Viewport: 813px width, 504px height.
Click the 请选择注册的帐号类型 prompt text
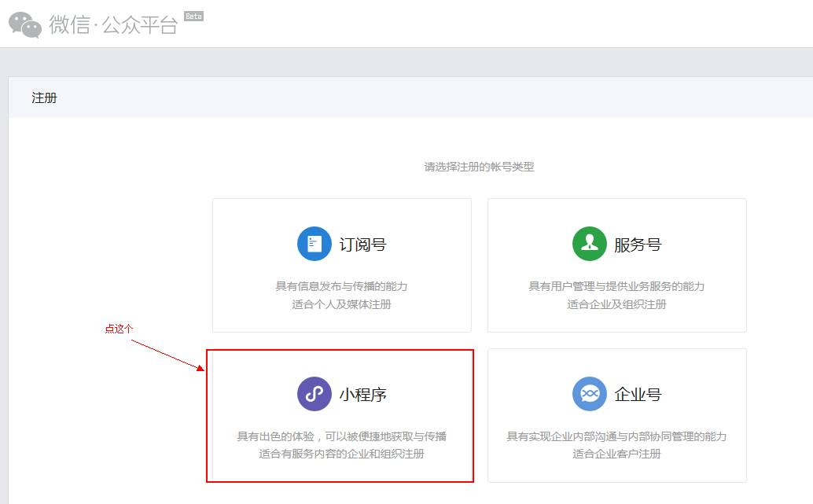tap(479, 167)
